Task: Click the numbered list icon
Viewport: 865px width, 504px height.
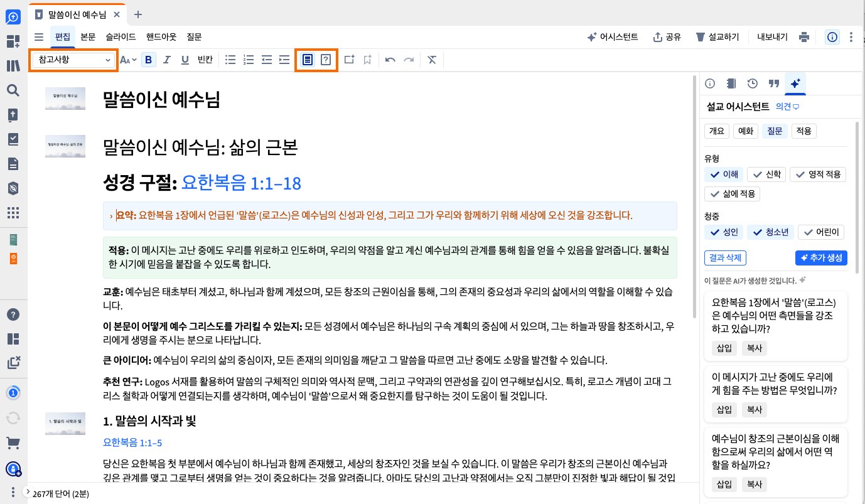Action: (x=249, y=60)
